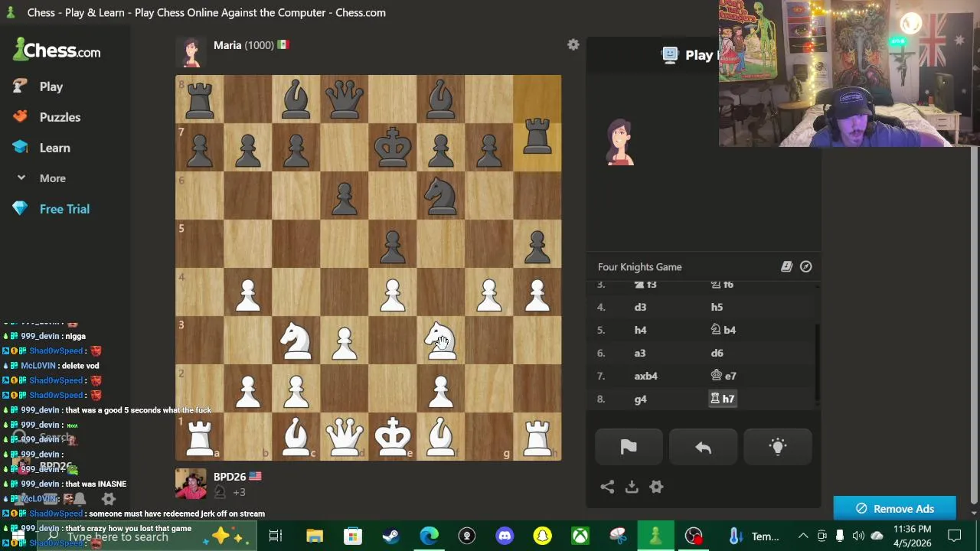This screenshot has width=980, height=551.
Task: Select move d3 in the move list
Action: (x=641, y=307)
